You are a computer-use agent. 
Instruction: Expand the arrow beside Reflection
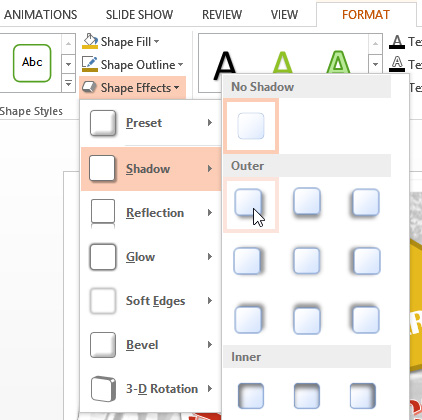[x=210, y=212]
